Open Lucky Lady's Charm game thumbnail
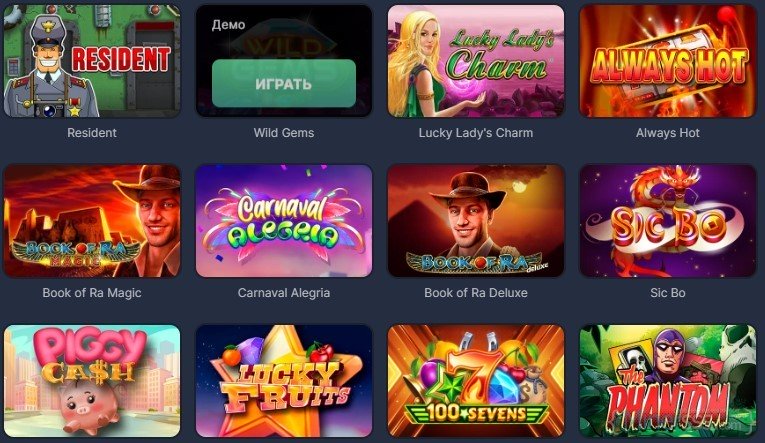Viewport: 765px width, 443px height. tap(476, 61)
